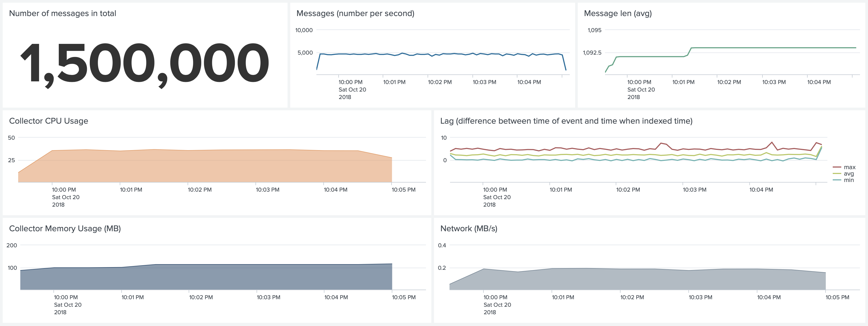This screenshot has width=868, height=326.
Task: Click the Message len (avg) title
Action: (x=617, y=13)
